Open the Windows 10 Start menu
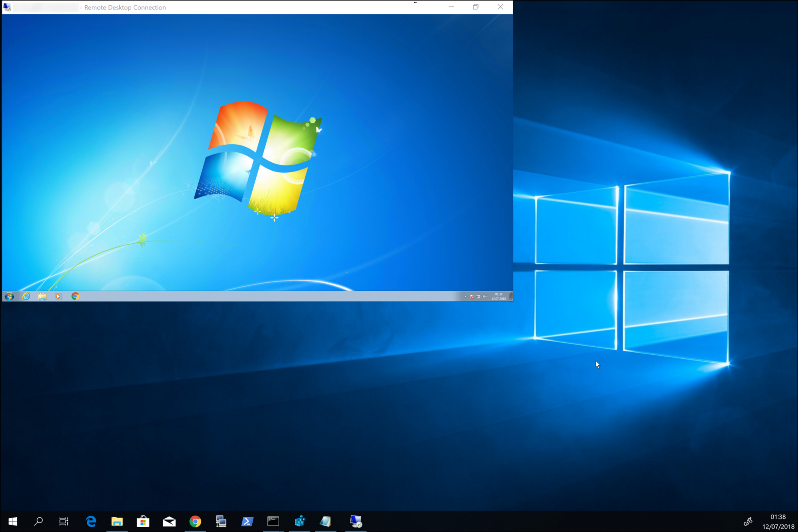This screenshot has width=798, height=532. [x=13, y=521]
